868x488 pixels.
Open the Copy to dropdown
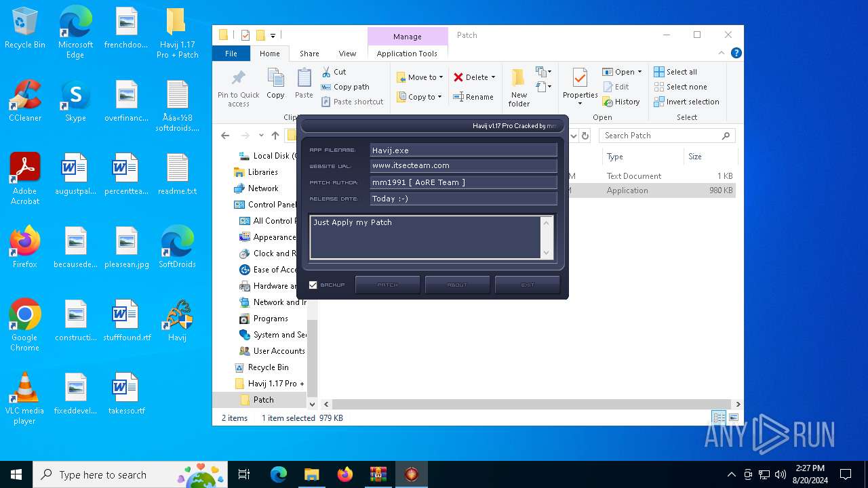(420, 97)
